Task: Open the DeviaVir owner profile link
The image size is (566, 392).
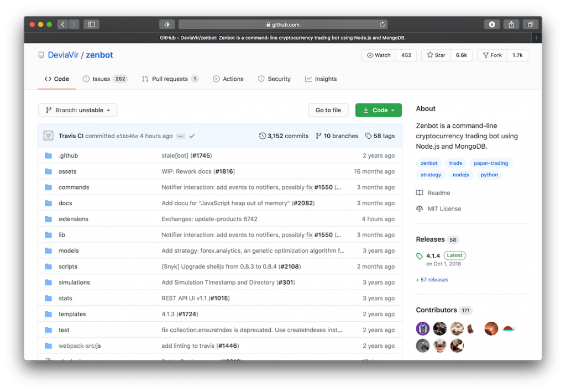Action: point(63,55)
